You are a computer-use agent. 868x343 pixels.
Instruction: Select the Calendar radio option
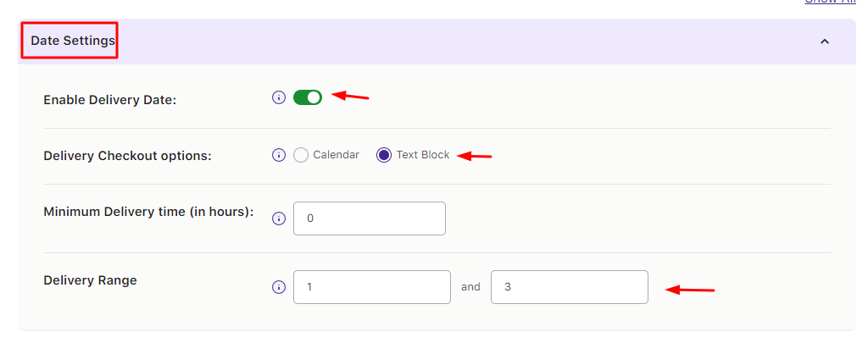tap(301, 155)
